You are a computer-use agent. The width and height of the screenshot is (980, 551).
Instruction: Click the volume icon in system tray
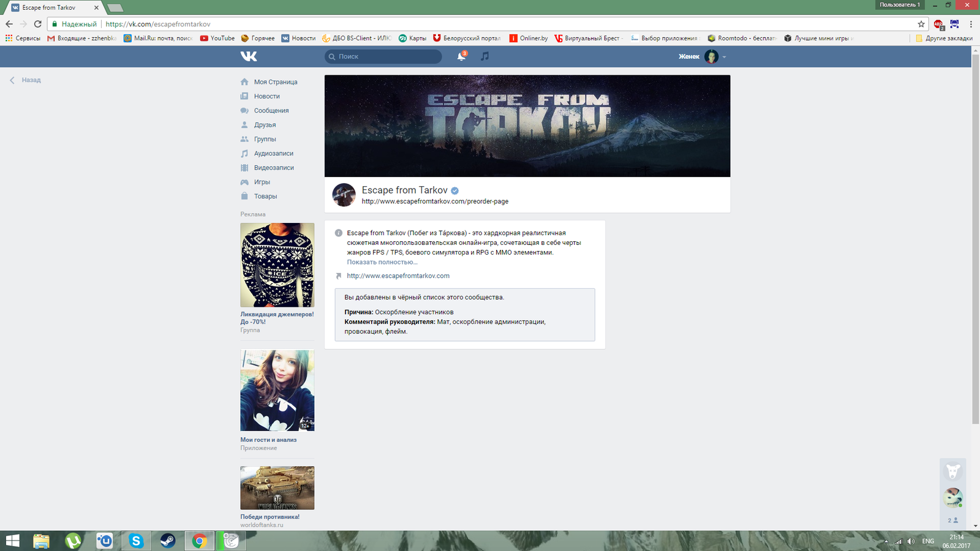[x=911, y=541]
